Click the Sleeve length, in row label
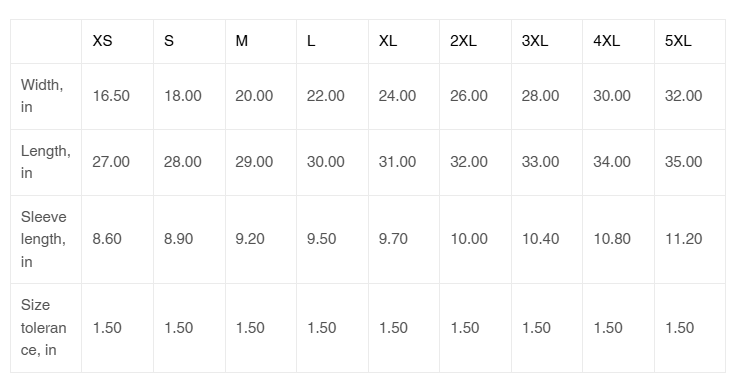735x383 pixels. pos(46,239)
